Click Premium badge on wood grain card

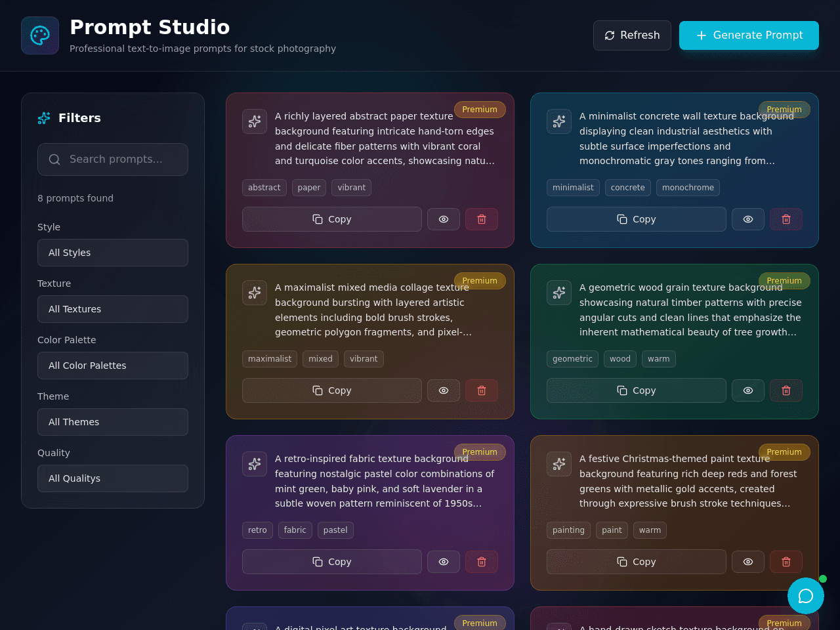784,281
